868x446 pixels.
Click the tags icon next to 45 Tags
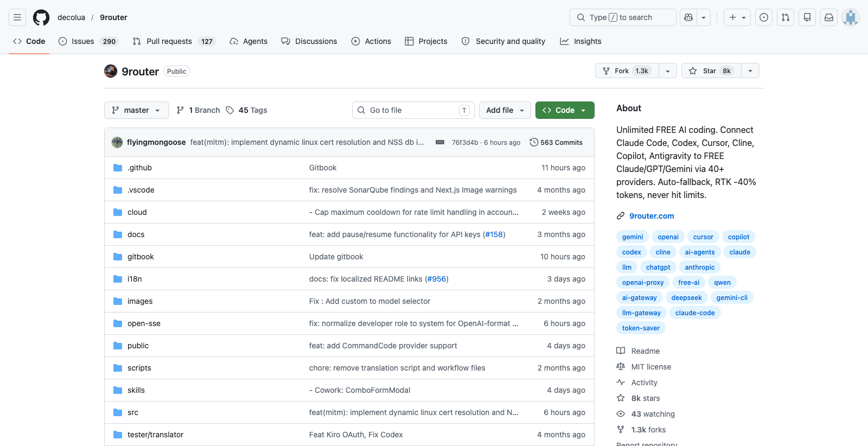coord(230,110)
